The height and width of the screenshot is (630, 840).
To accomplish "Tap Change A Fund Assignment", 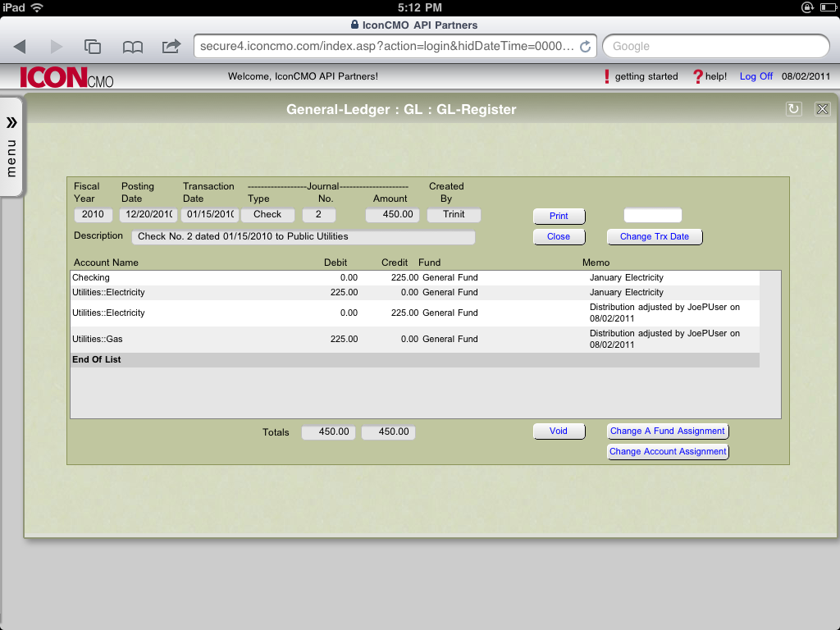I will [667, 430].
